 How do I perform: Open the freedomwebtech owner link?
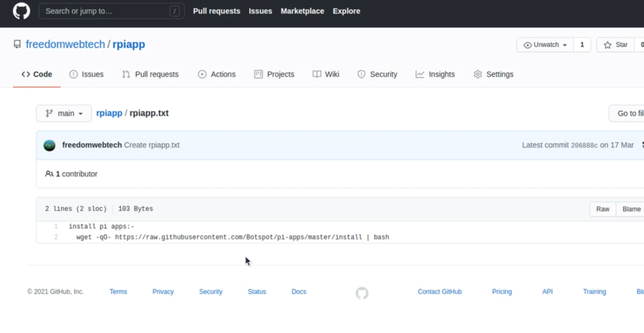coord(65,44)
